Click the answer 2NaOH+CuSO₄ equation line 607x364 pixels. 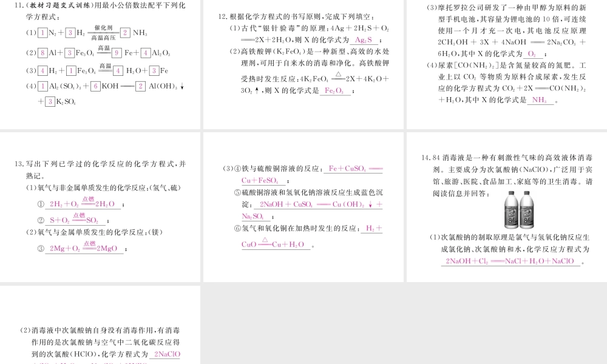(321, 204)
